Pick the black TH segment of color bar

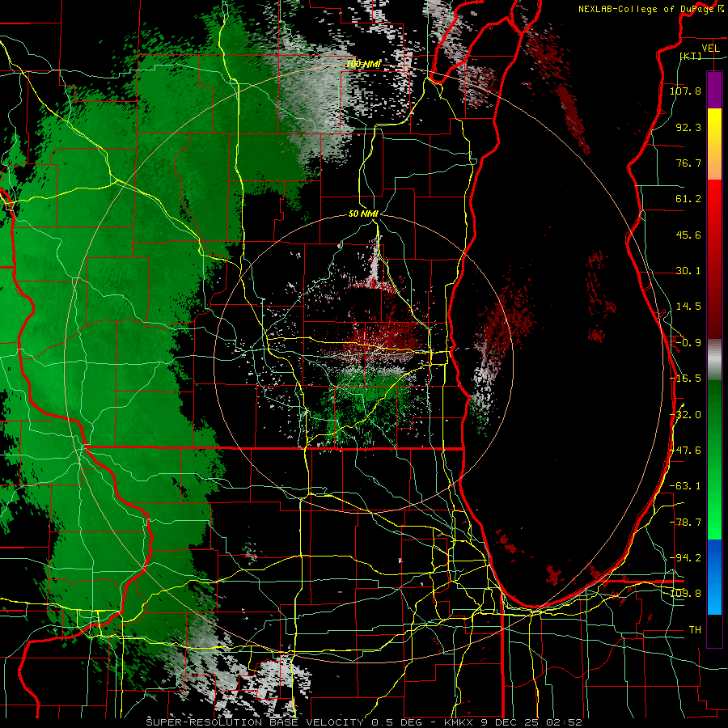coord(714,630)
